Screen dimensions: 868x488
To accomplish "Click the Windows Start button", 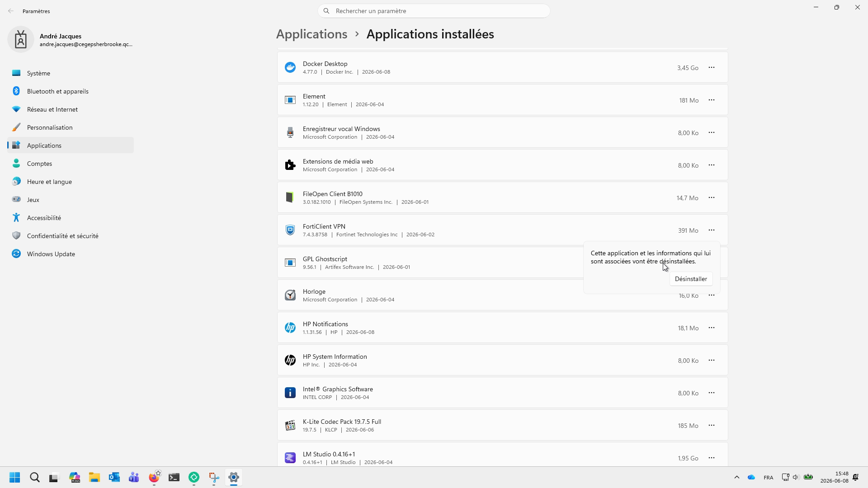I will pos(15,477).
